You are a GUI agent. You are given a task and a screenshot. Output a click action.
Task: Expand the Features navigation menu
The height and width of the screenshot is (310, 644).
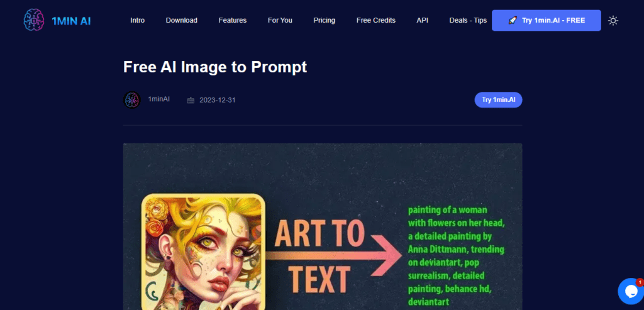click(233, 20)
